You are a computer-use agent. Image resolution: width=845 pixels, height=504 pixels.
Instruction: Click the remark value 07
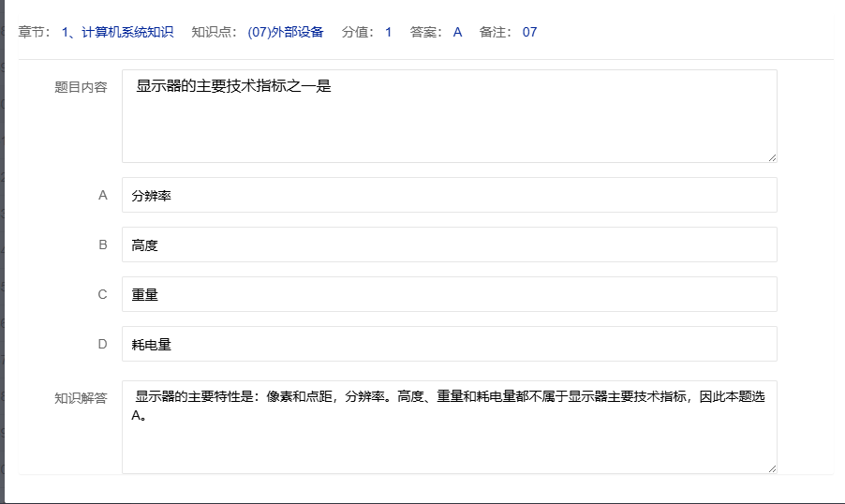pos(529,33)
